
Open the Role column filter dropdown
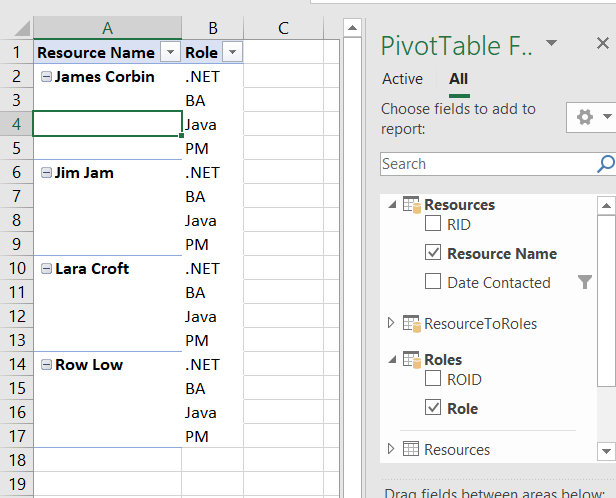tap(232, 53)
